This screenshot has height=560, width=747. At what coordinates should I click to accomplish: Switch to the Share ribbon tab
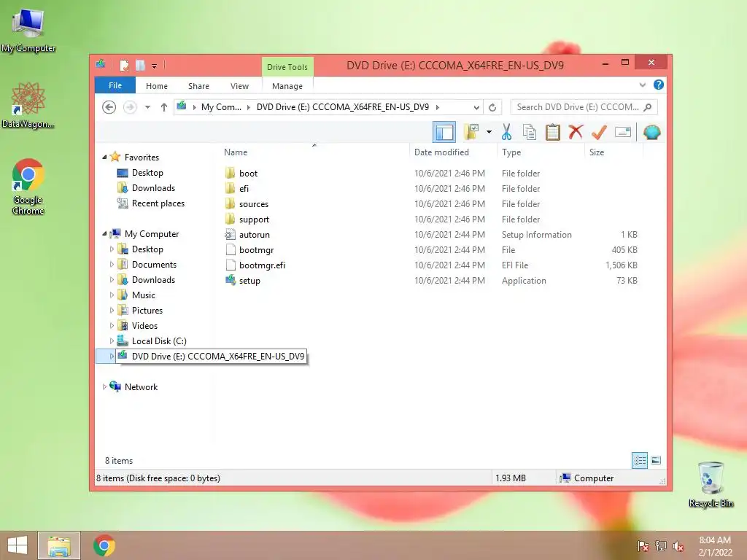pyautogui.click(x=198, y=86)
